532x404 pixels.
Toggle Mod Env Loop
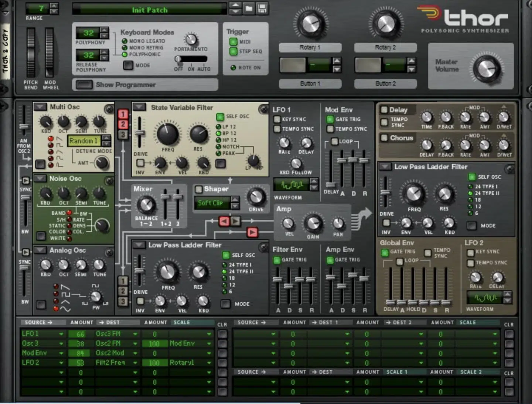334,141
